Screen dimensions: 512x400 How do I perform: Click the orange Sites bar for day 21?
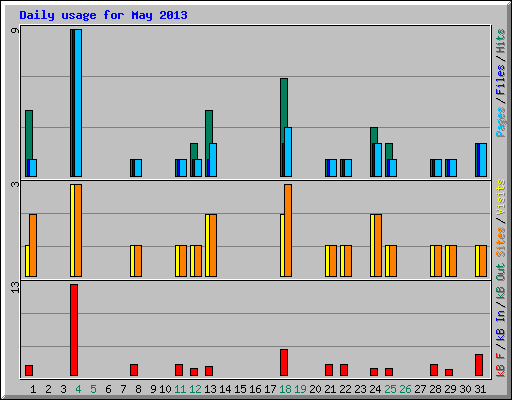coord(333,261)
